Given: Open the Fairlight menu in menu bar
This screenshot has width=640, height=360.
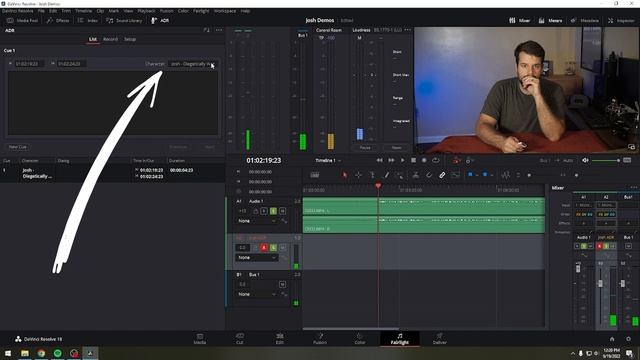Looking at the screenshot, I should 201,11.
